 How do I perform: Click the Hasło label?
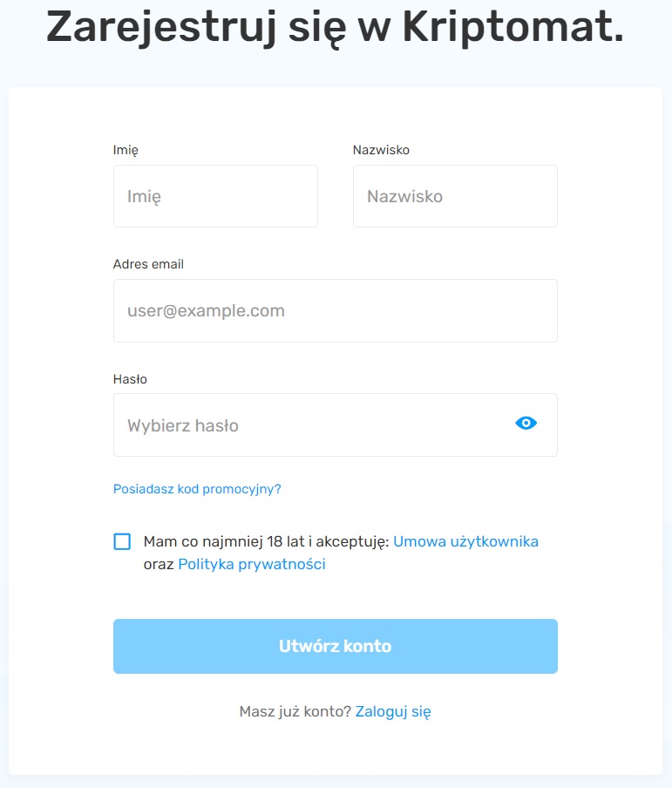[130, 379]
